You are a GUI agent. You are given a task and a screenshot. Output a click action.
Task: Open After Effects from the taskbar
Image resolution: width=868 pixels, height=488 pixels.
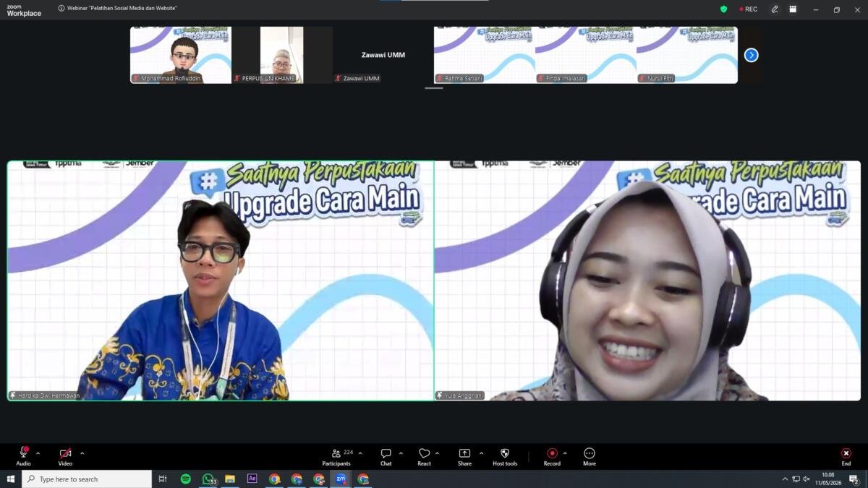[x=252, y=479]
